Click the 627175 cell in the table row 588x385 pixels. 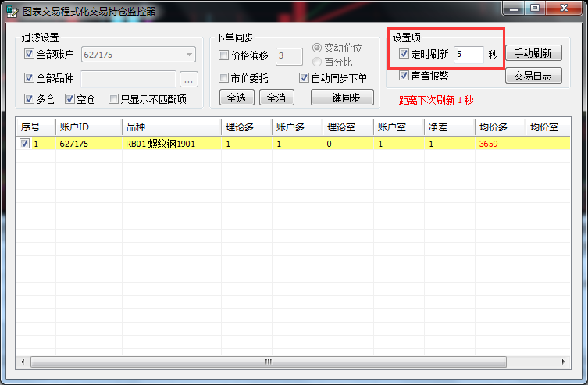89,144
